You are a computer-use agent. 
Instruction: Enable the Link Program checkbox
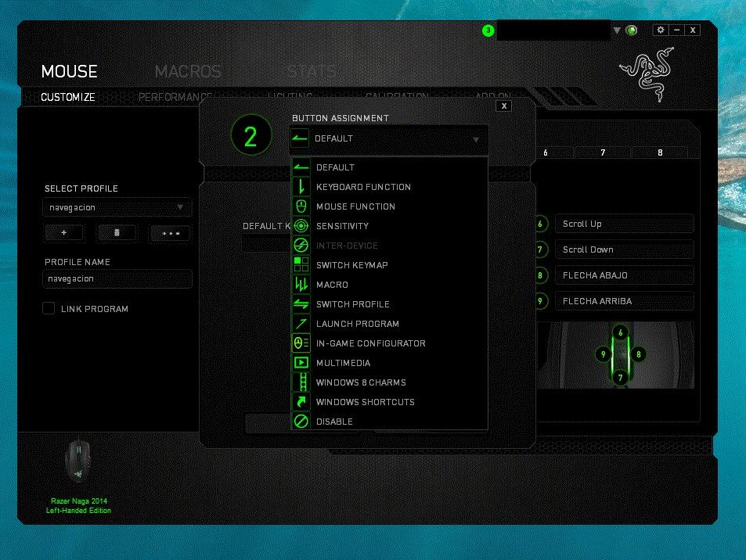tap(49, 308)
